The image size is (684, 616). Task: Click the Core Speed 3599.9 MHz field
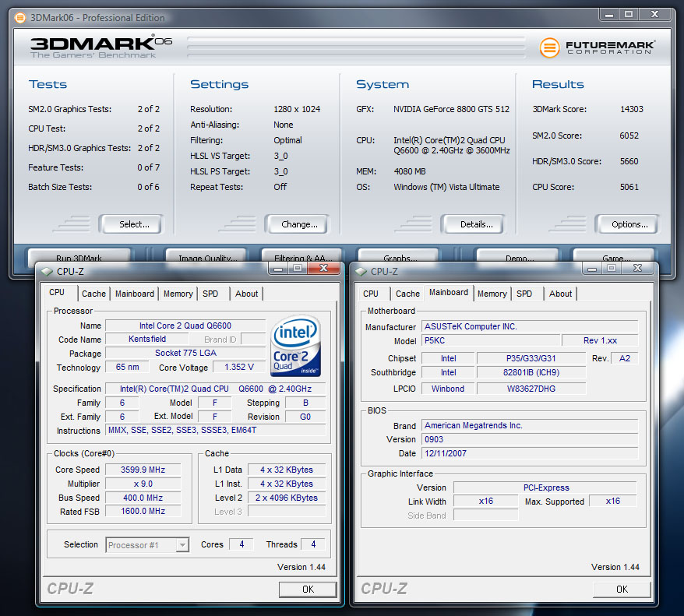coord(143,470)
